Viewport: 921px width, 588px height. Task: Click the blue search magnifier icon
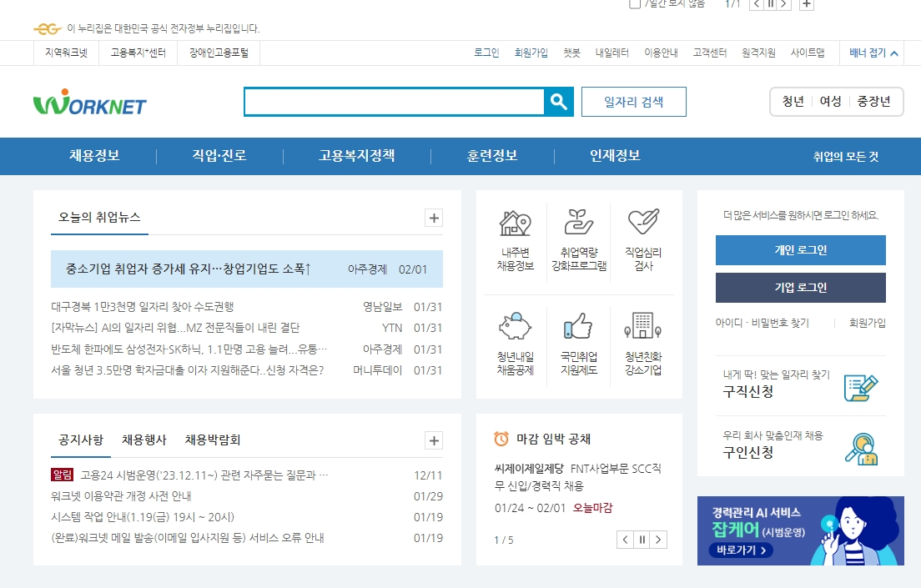pos(557,101)
